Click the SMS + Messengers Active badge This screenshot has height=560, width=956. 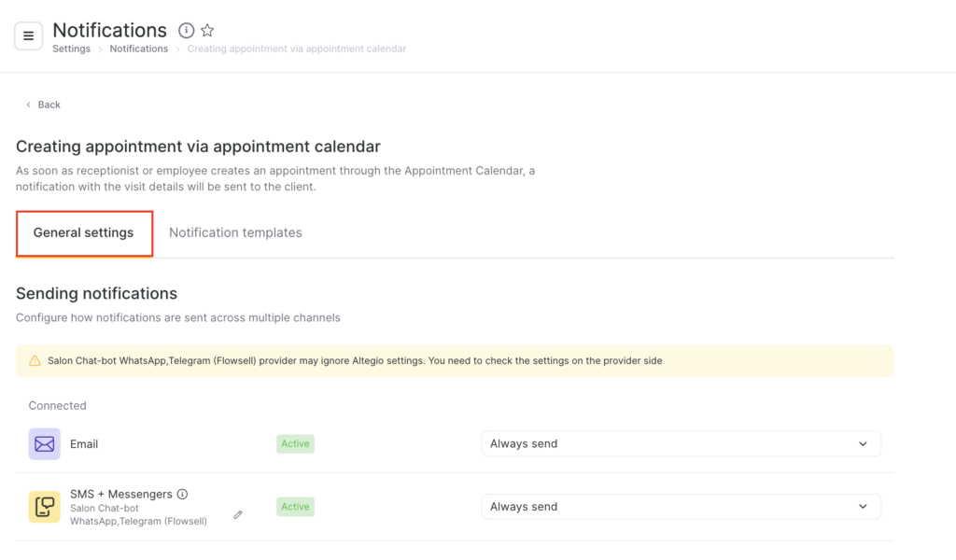(295, 507)
